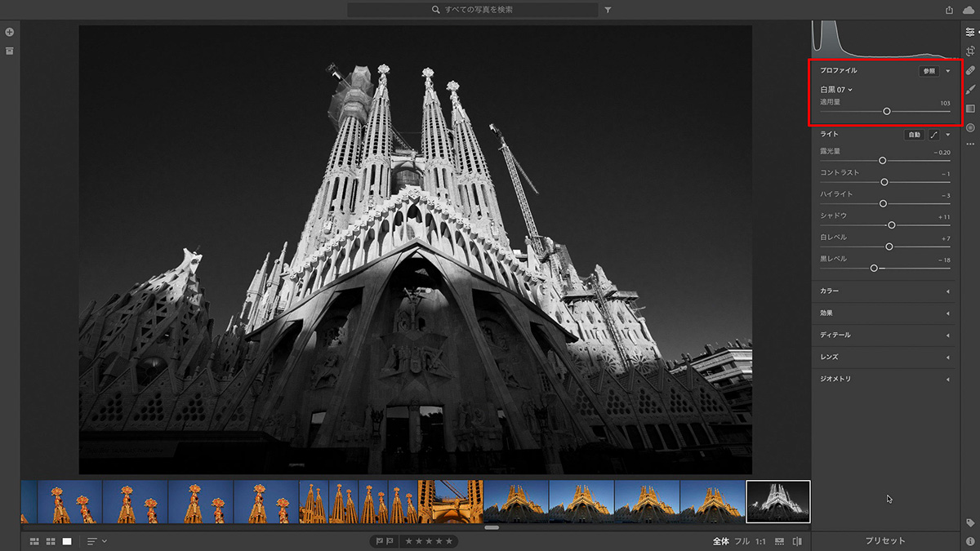Click the Share upload icon

949,10
